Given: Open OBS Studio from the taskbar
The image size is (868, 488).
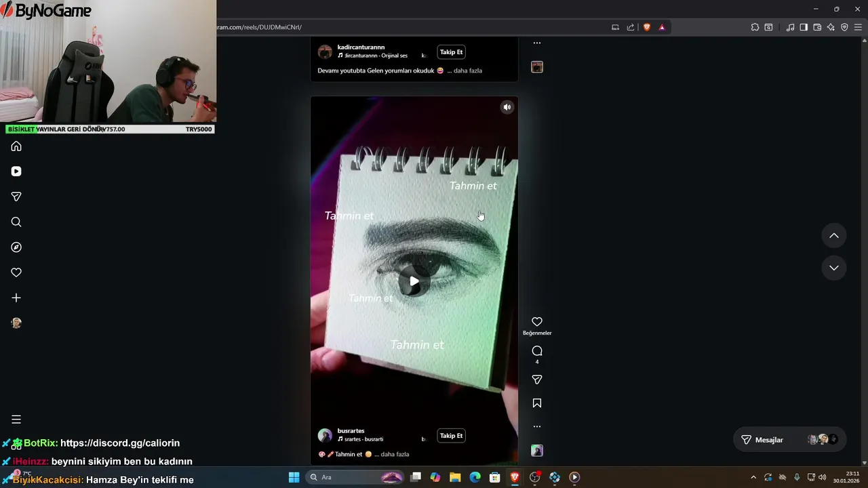Looking at the screenshot, I should pyautogui.click(x=535, y=477).
